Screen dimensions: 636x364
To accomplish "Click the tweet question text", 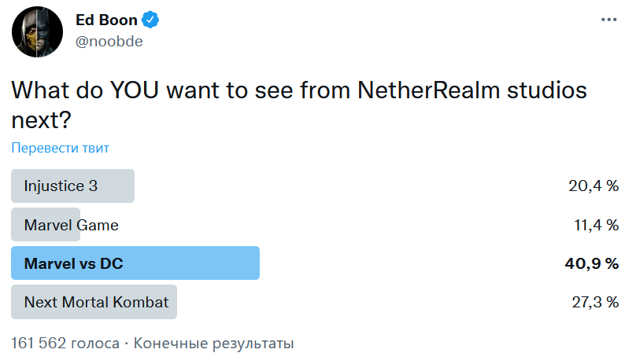I will pyautogui.click(x=299, y=105).
